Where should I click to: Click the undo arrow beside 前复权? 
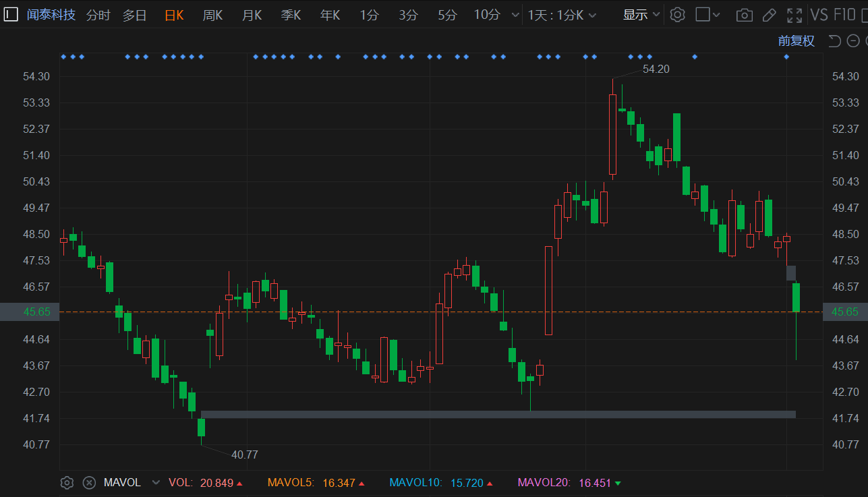pos(834,41)
